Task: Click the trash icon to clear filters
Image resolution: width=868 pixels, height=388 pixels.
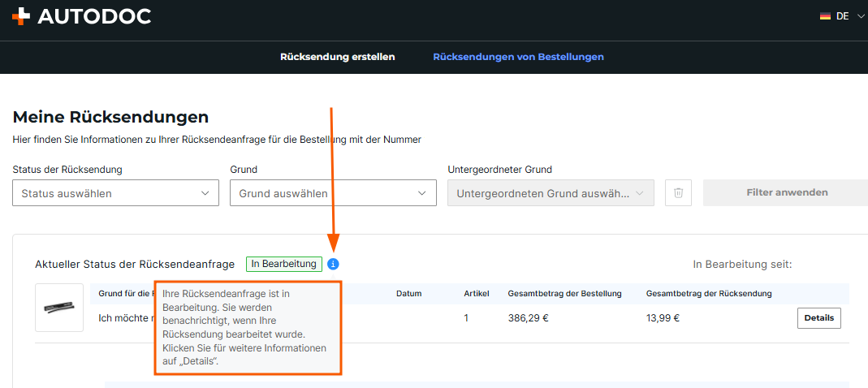Action: tap(678, 193)
